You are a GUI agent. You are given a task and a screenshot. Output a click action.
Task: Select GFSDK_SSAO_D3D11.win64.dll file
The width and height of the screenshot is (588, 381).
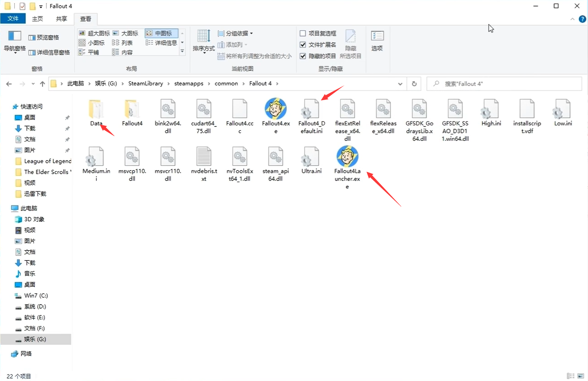455,120
